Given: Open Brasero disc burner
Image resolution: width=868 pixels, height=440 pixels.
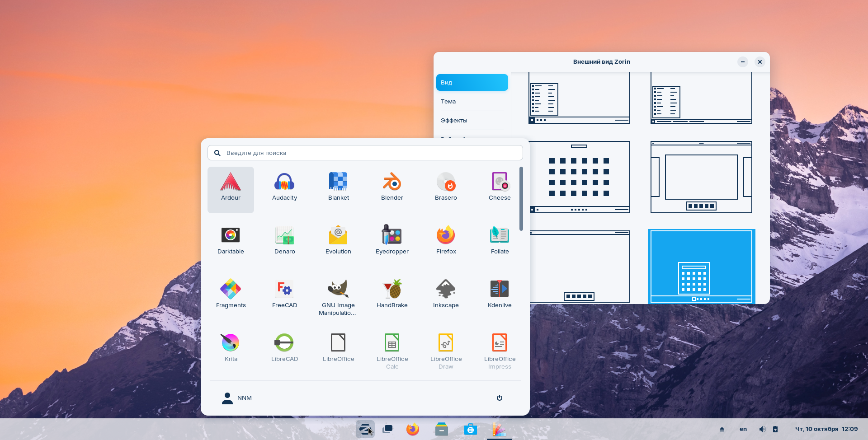Looking at the screenshot, I should tap(446, 190).
